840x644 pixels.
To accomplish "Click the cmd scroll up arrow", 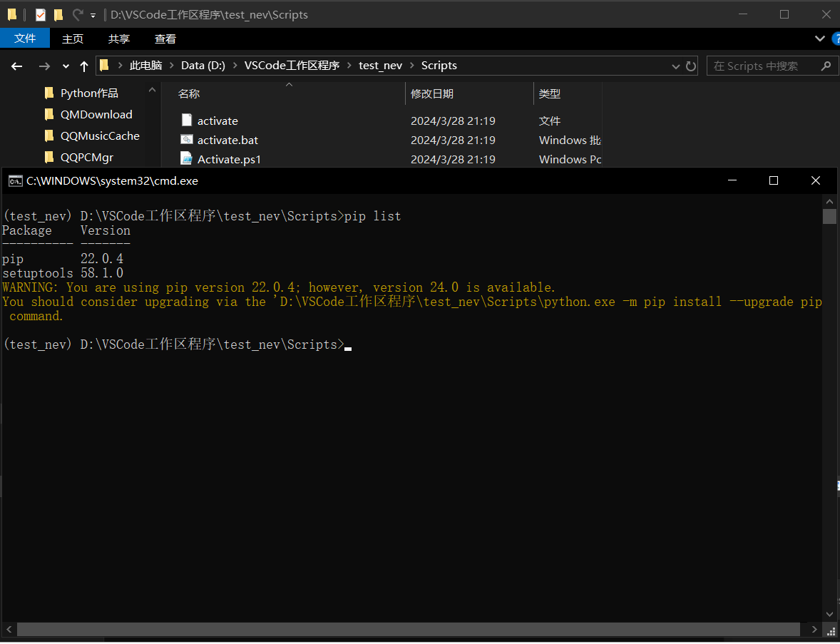I will 829,202.
